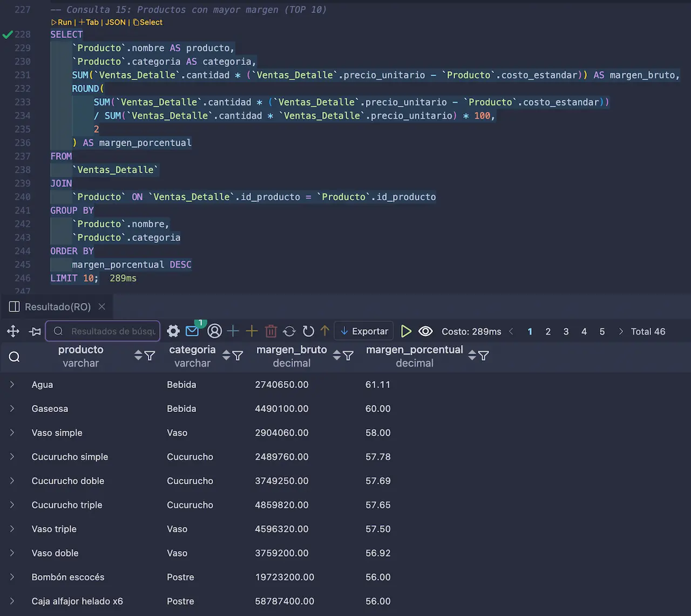Delete selected row with the trash icon
The image size is (691, 616).
(x=270, y=331)
